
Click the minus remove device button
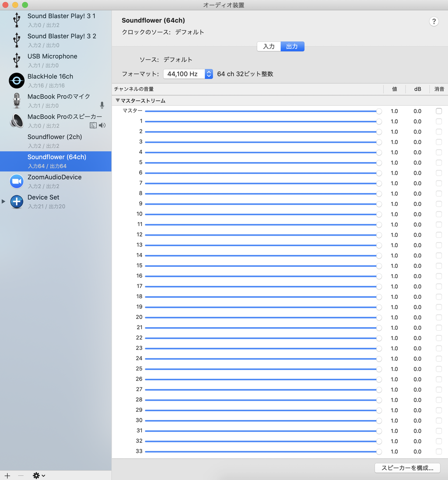coord(21,476)
